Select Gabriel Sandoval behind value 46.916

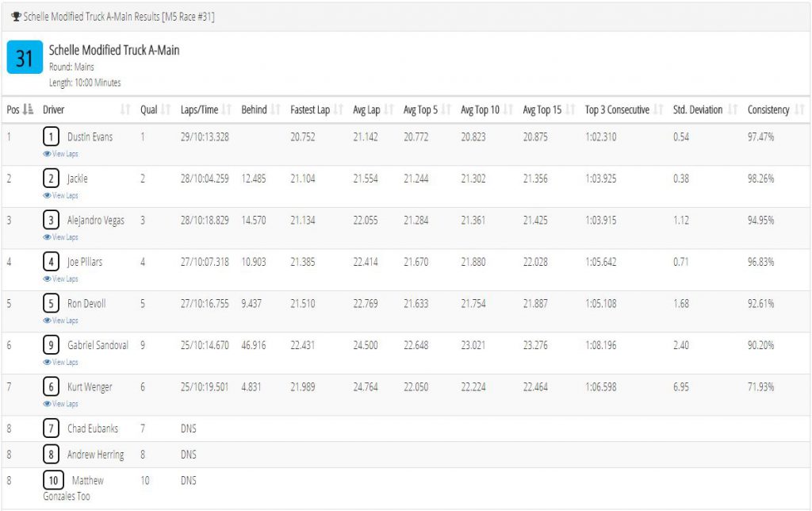pyautogui.click(x=254, y=345)
